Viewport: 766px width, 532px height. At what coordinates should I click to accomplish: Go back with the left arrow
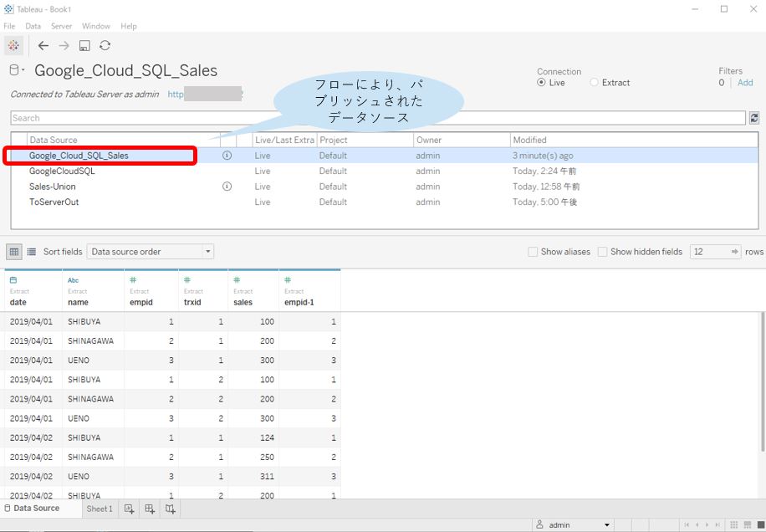click(x=43, y=46)
